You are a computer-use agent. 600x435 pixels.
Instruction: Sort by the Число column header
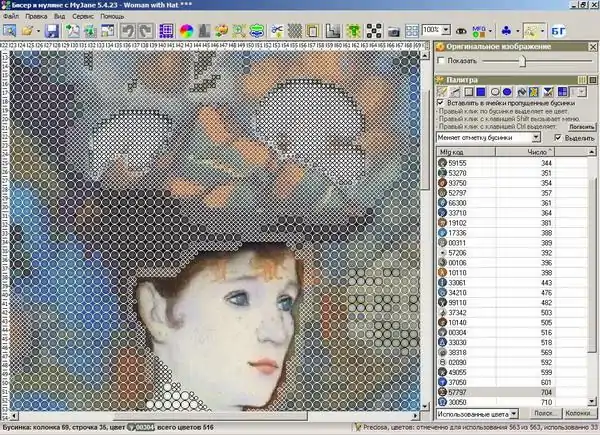525,152
